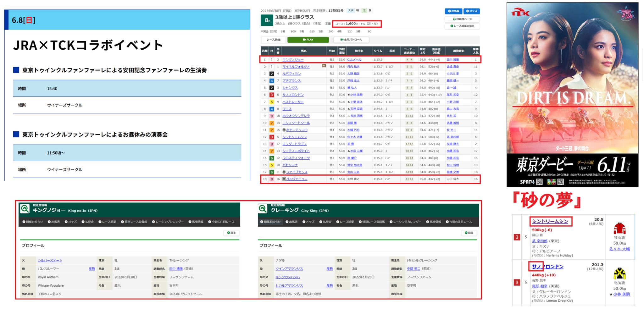Click the 東京ダービー TCK poster image
This screenshot has width=644, height=309.
(572, 94)
